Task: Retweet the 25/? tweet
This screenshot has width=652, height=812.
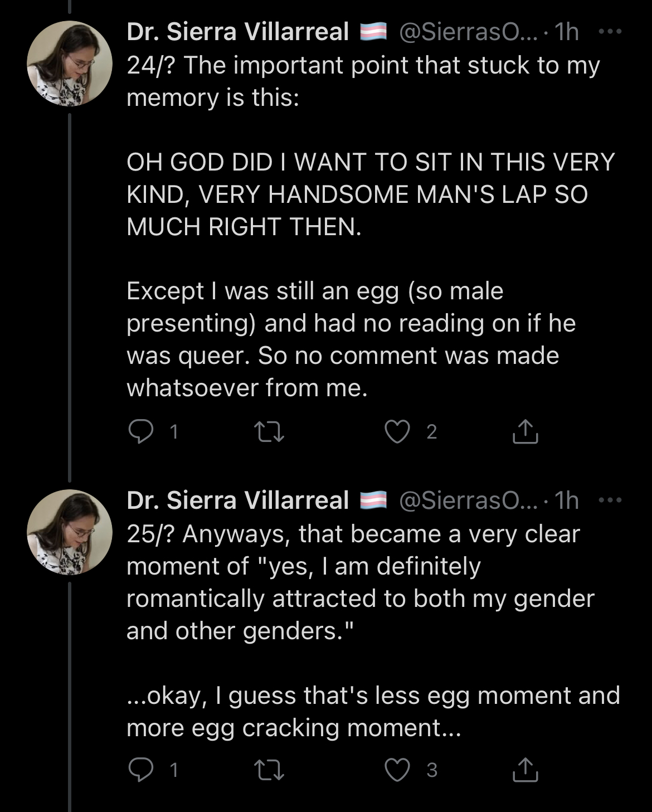Action: pos(269,770)
